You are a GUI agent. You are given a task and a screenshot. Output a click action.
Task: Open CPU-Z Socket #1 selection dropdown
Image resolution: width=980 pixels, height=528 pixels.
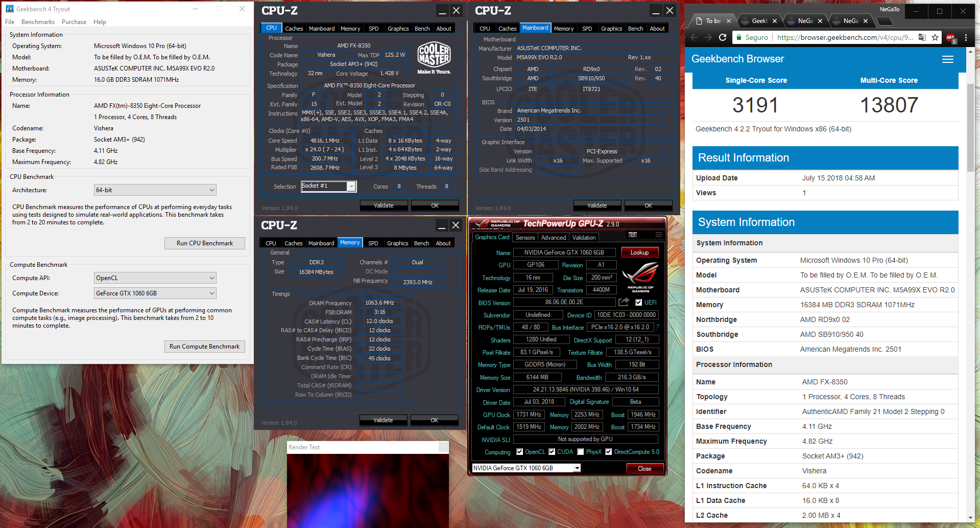(x=329, y=186)
